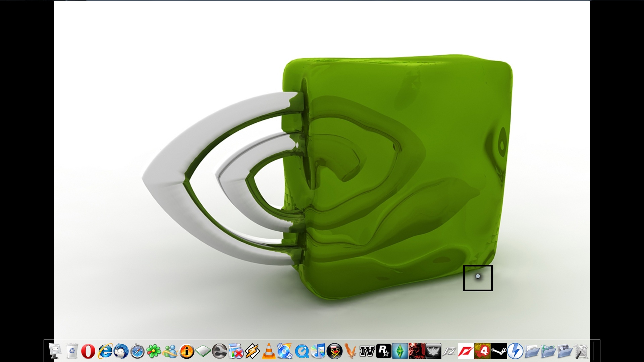Screen dimensions: 644x362
Task: Launch the silver Need for Speed icon
Action: coord(449,351)
